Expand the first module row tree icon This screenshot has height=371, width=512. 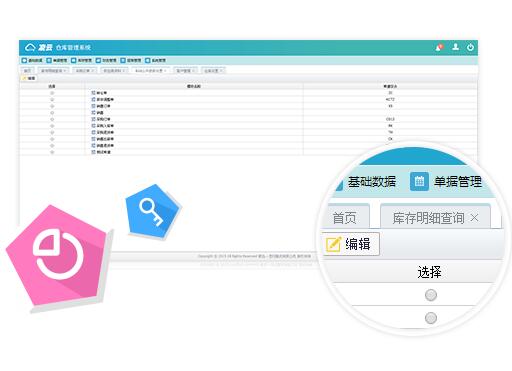point(93,93)
